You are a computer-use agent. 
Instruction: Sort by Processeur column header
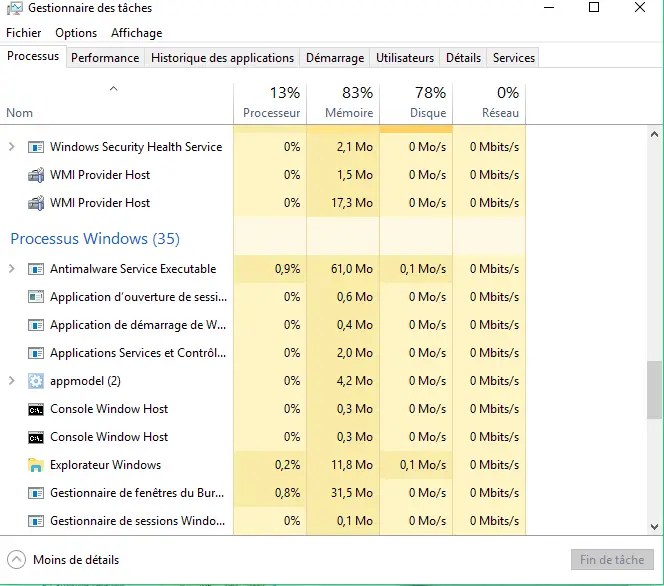coord(270,103)
